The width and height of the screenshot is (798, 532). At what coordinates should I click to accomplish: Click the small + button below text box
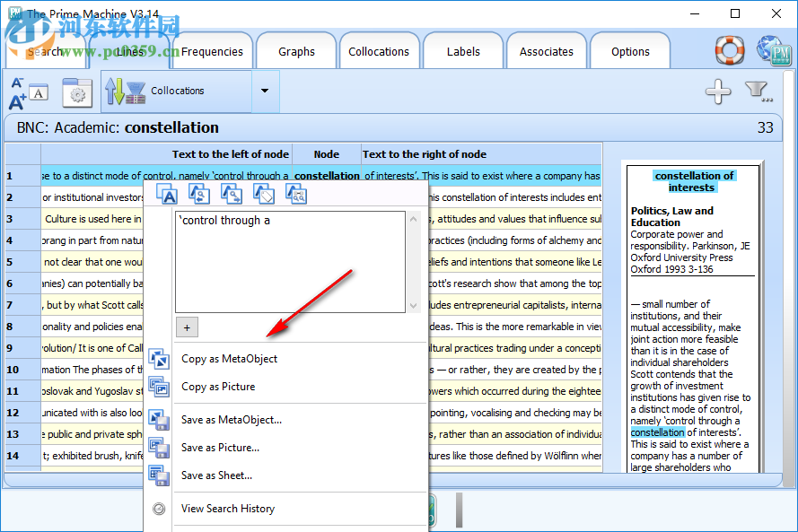click(x=187, y=327)
